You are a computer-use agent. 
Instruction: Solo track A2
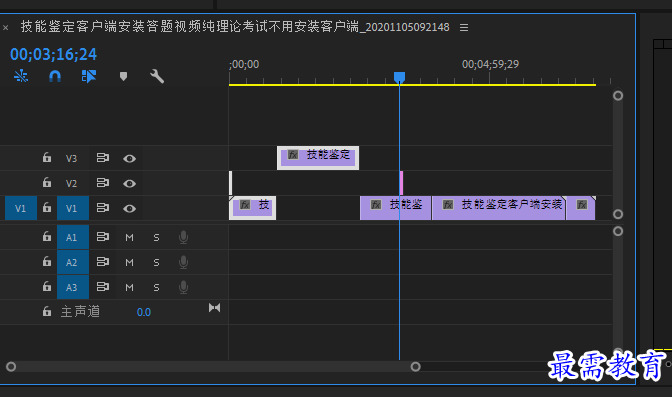click(x=156, y=262)
